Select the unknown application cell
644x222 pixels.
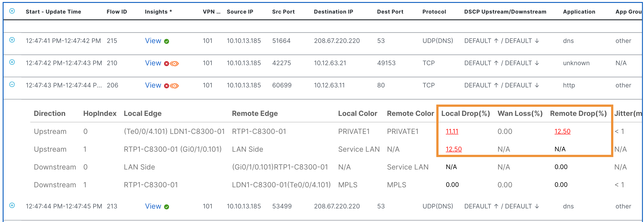click(576, 63)
